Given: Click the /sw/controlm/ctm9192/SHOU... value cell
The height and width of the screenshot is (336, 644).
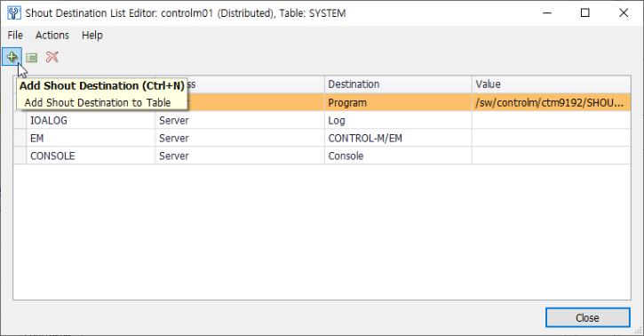Looking at the screenshot, I should 552,103.
